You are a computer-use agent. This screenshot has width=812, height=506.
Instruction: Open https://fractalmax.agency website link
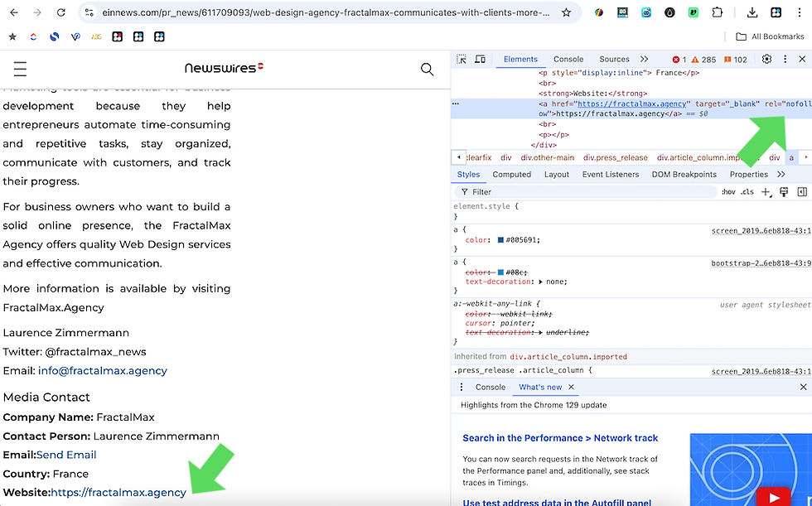coord(118,493)
